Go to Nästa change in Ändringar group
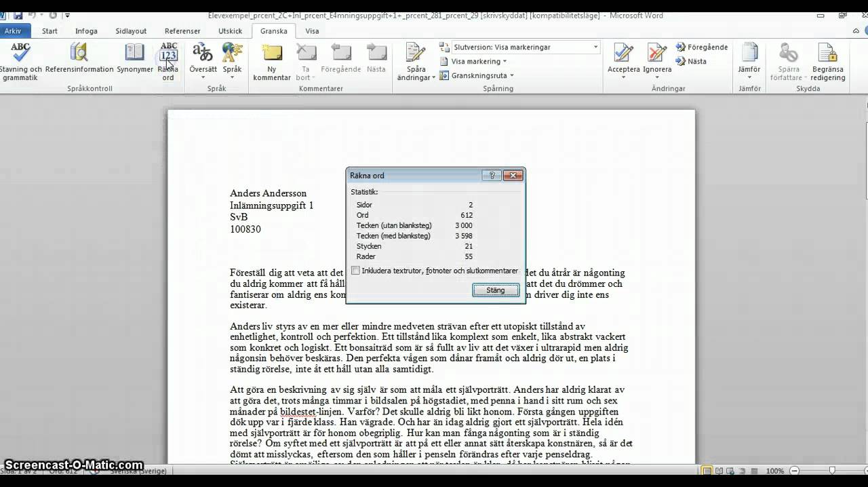This screenshot has width=868, height=487. [x=691, y=61]
